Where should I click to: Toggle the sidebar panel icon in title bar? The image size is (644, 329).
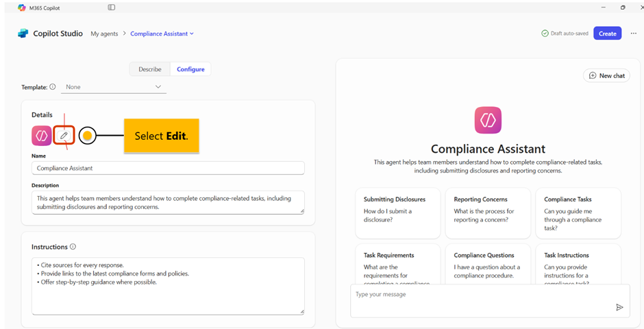coord(111,8)
